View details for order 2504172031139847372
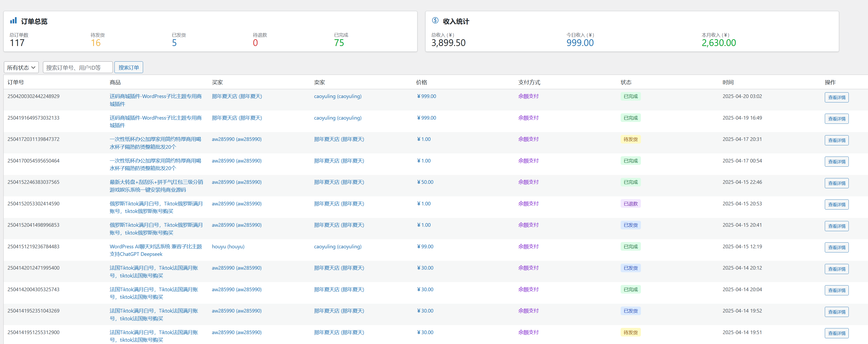This screenshot has width=868, height=344. point(837,140)
